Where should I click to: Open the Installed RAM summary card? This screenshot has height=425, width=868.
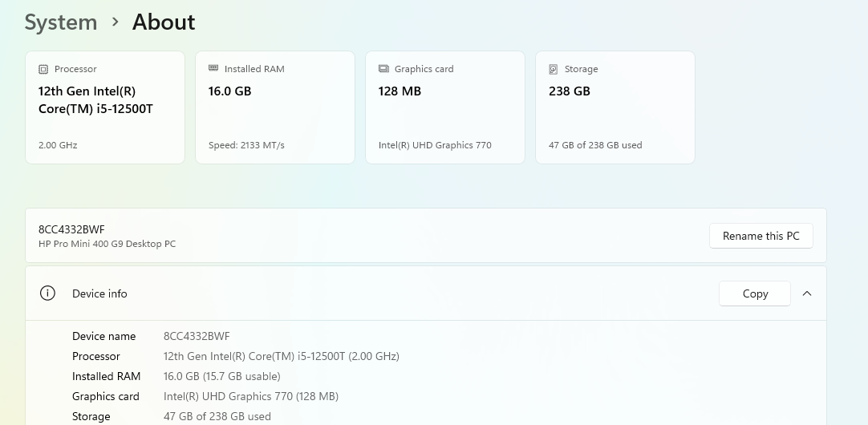click(275, 107)
